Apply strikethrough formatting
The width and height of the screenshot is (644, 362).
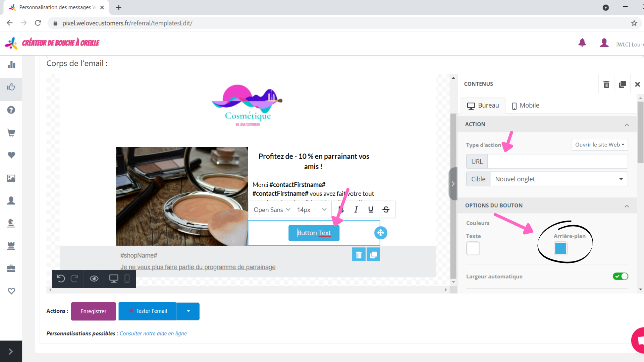[386, 210]
